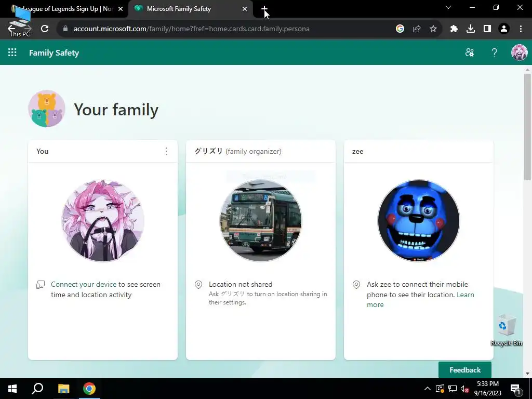Click the lock site info icon
Image resolution: width=532 pixels, height=399 pixels.
pyautogui.click(x=65, y=29)
